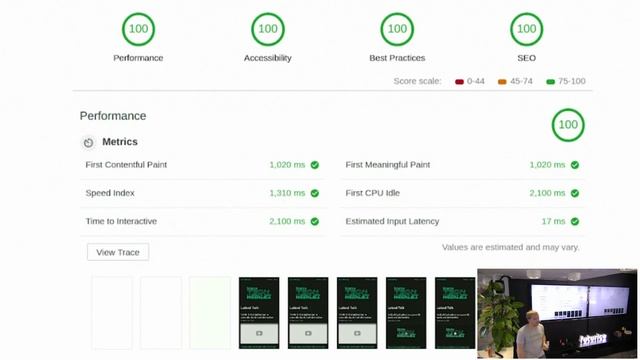The height and width of the screenshot is (360, 640).
Task: Click Speed Index pass checkmark
Action: [x=315, y=193]
